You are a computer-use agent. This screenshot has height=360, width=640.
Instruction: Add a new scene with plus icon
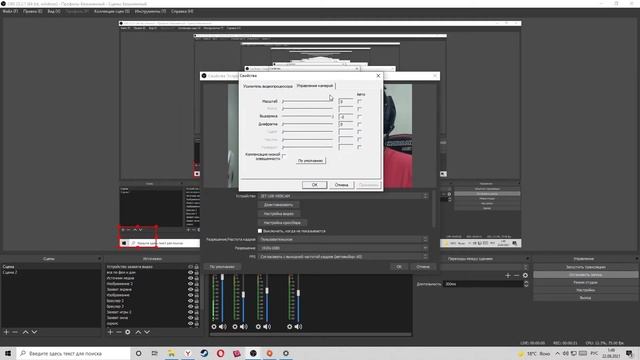pyautogui.click(x=6, y=332)
